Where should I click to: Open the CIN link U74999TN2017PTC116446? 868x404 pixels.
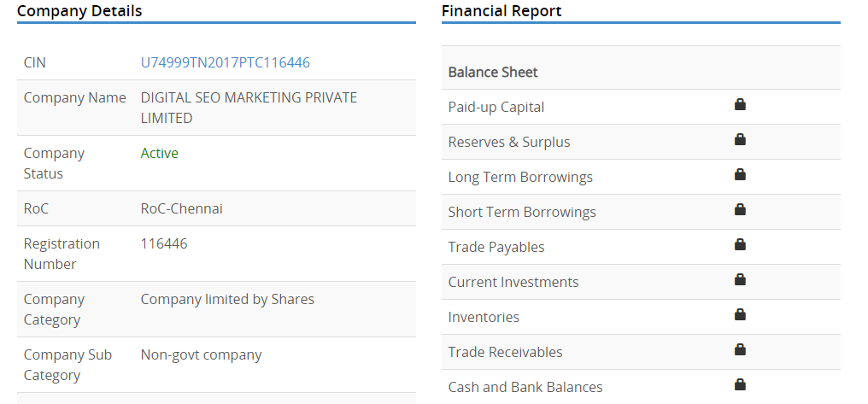point(226,62)
